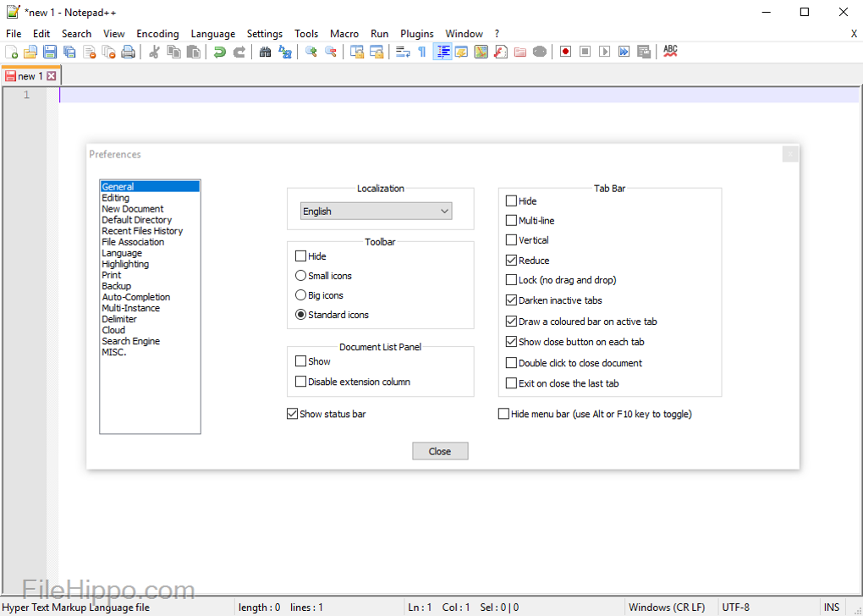Undo the last action via toolbar
The width and height of the screenshot is (863, 616).
click(x=219, y=52)
